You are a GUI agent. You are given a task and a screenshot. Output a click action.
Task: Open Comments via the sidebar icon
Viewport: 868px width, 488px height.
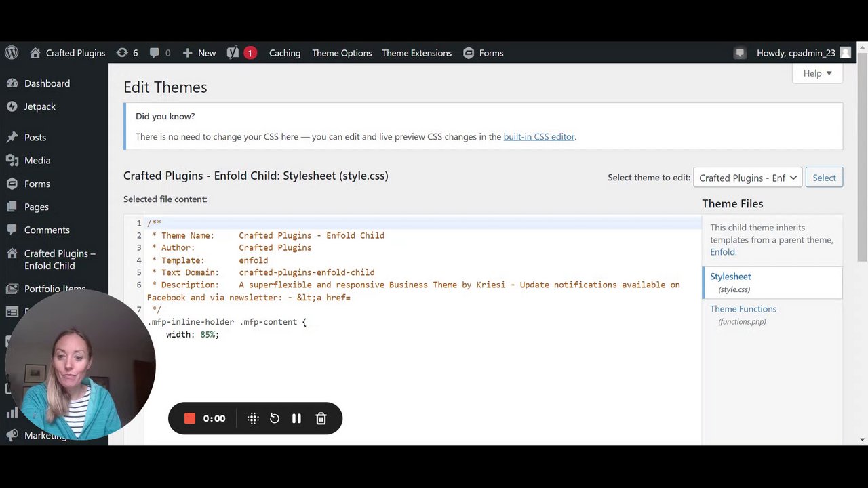click(x=12, y=230)
